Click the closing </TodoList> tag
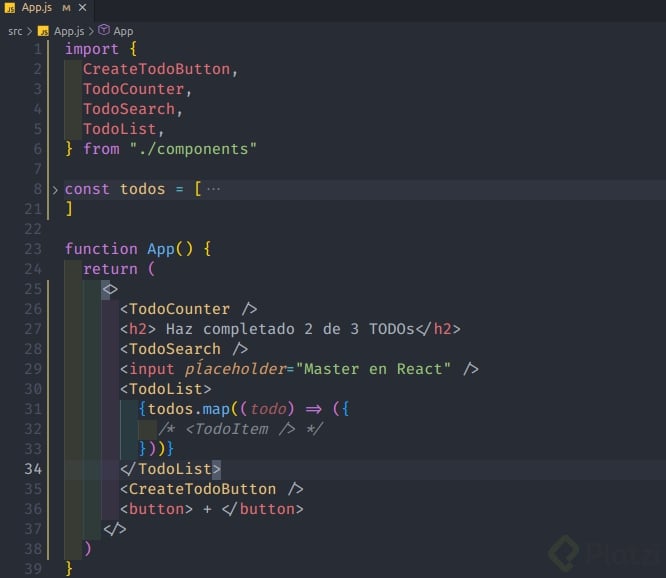 click(x=170, y=469)
